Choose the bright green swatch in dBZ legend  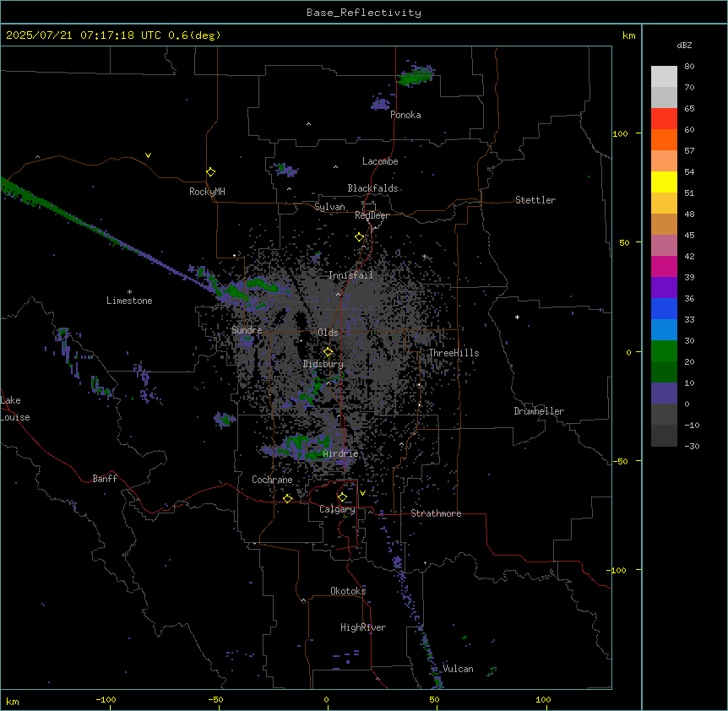click(664, 351)
